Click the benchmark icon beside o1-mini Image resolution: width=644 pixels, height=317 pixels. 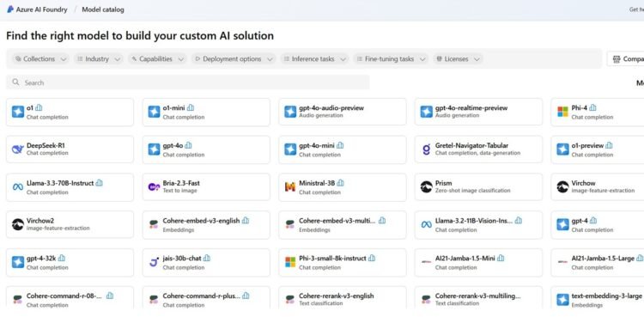coord(191,107)
